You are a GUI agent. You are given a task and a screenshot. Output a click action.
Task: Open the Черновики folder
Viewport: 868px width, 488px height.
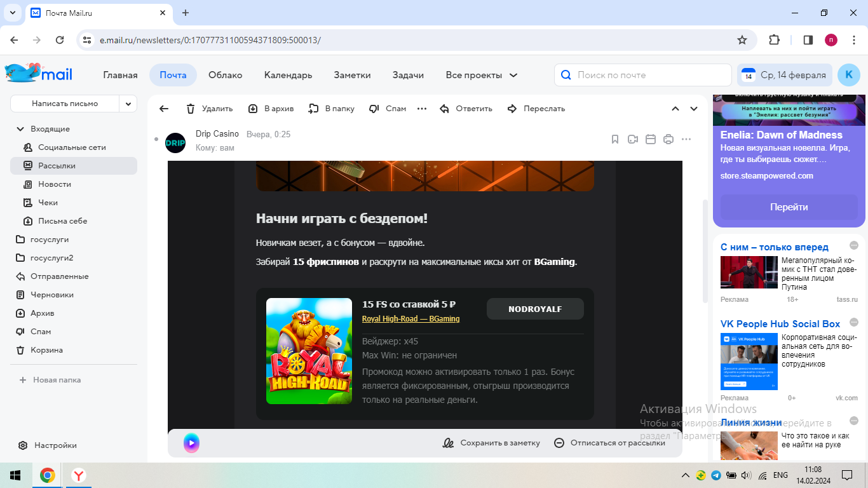74,295
